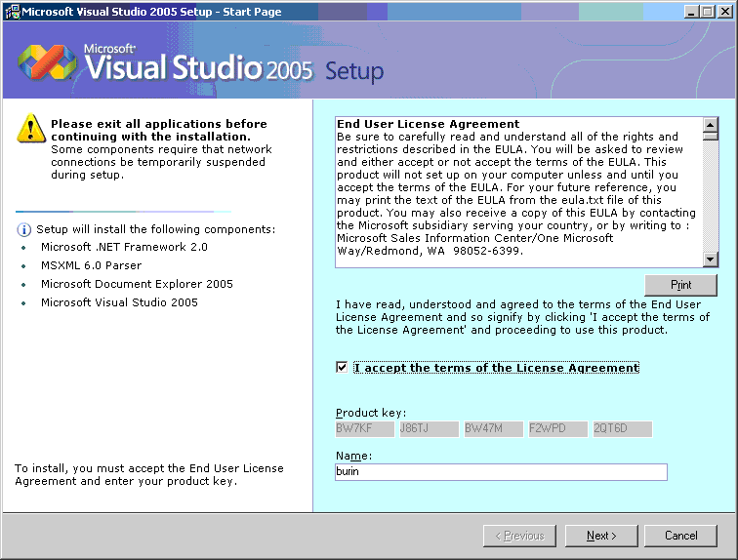The image size is (738, 560).
Task: Uncheck I accept the terms checkbox
Action: (342, 367)
